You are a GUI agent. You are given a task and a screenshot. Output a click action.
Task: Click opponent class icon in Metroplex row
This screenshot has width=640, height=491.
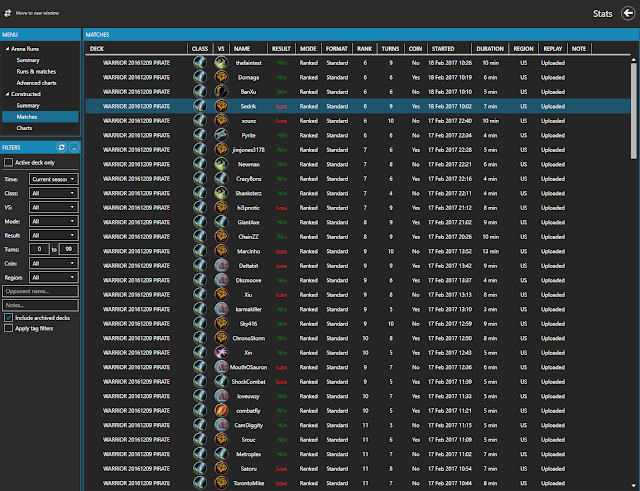point(221,454)
